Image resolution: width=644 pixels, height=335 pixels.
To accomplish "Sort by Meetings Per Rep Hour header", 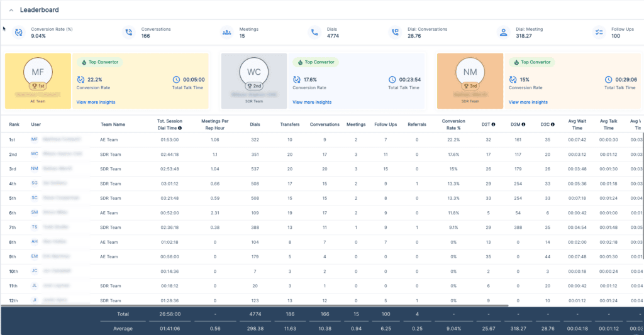I will point(215,124).
